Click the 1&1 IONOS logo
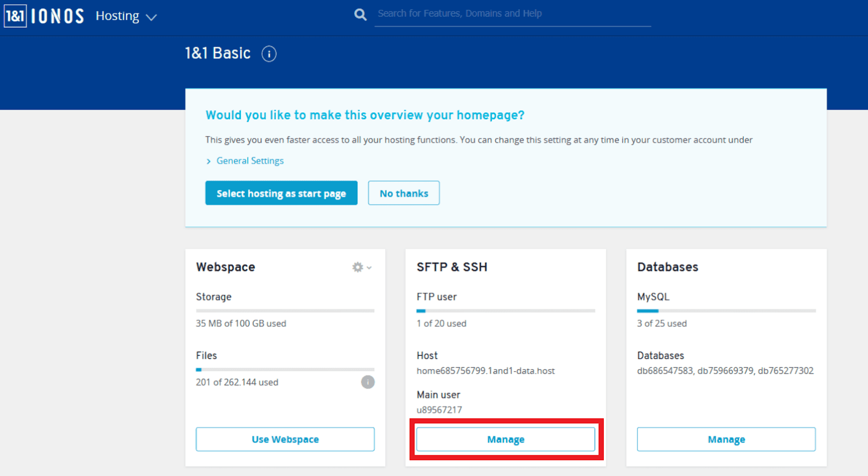 tap(44, 16)
